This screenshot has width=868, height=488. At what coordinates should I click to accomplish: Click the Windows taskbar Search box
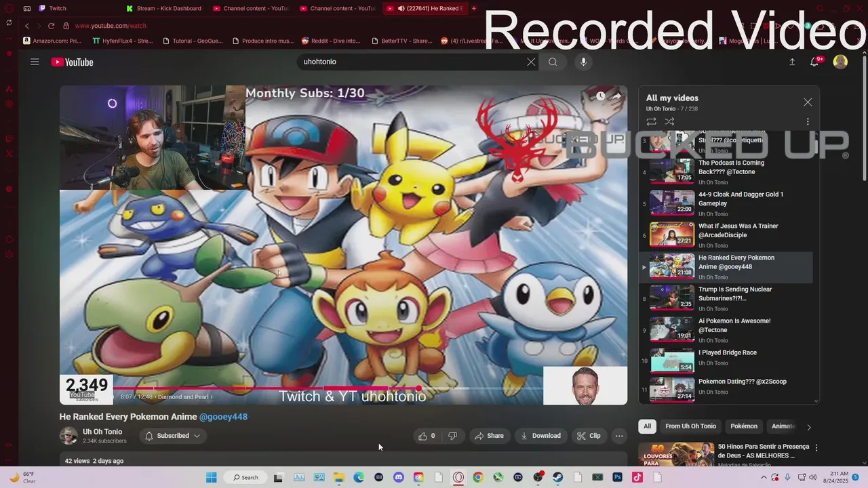coord(245,477)
